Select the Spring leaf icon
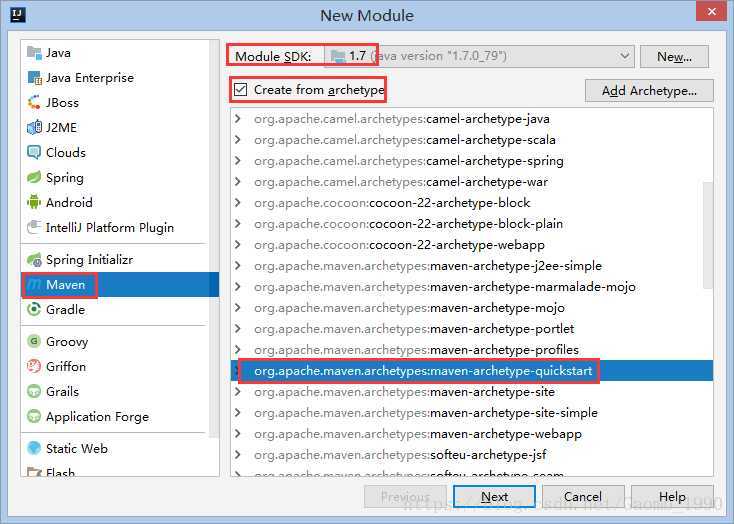The image size is (734, 524). pos(34,177)
